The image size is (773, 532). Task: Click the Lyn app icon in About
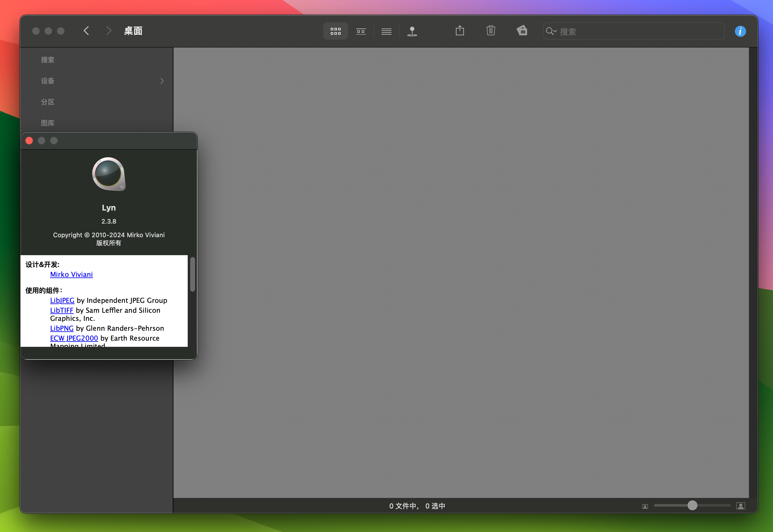tap(109, 174)
